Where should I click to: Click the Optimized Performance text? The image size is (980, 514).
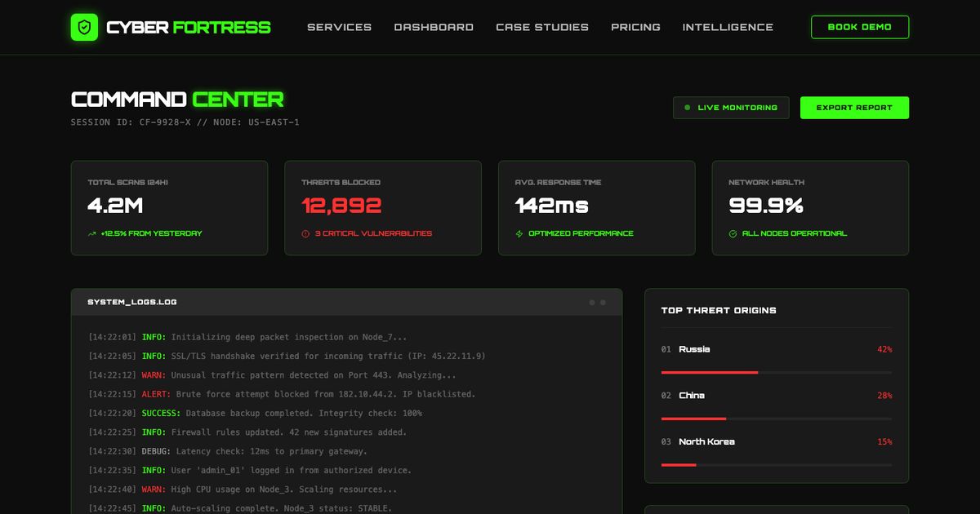coord(581,234)
